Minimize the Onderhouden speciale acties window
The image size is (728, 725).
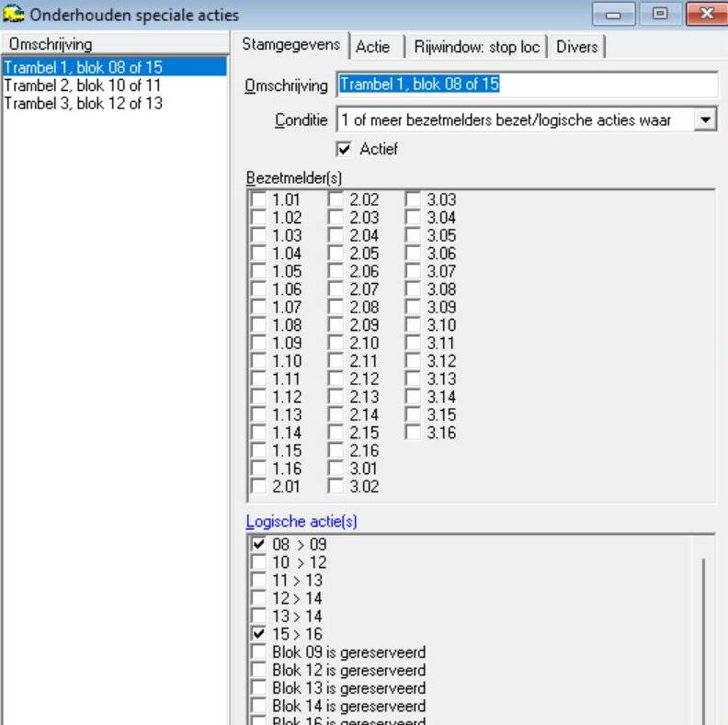point(613,15)
